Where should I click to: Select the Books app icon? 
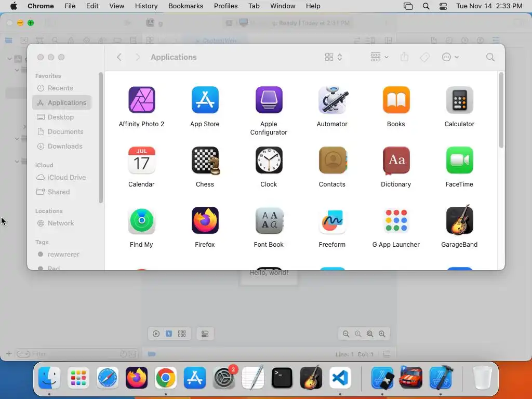(396, 100)
